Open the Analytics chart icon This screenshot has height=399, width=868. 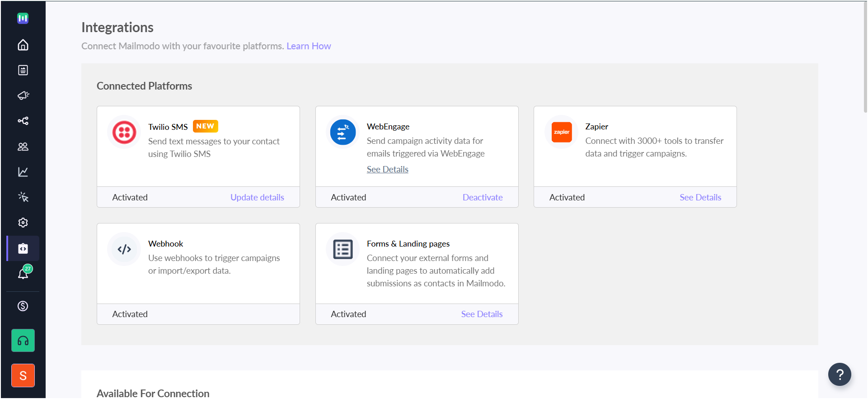coord(23,172)
